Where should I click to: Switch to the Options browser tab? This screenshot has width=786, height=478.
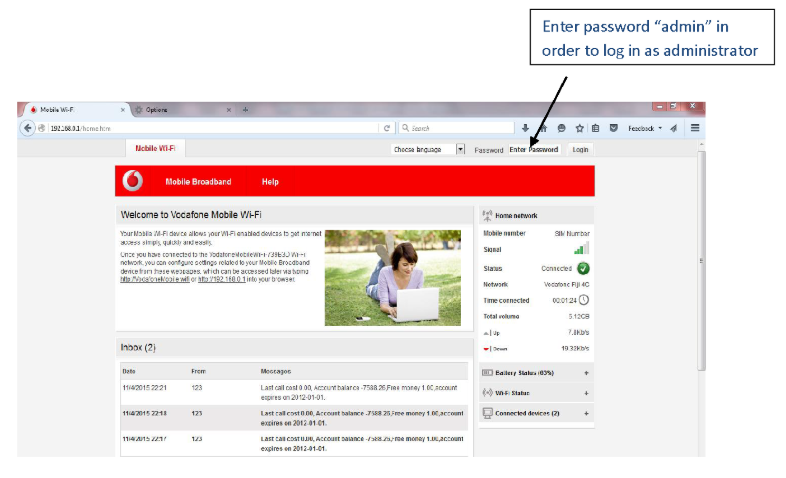pos(183,110)
